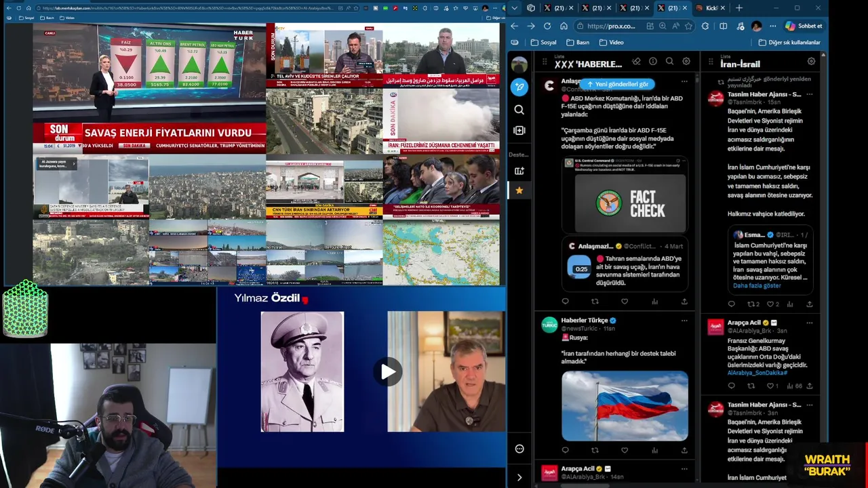Open Edge profile avatar
868x488 pixels.
(757, 26)
